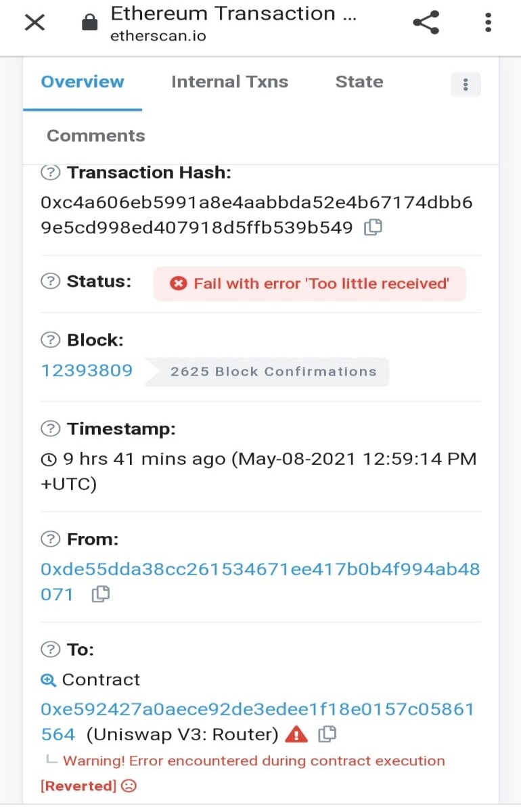Open the State tab

pyautogui.click(x=359, y=82)
